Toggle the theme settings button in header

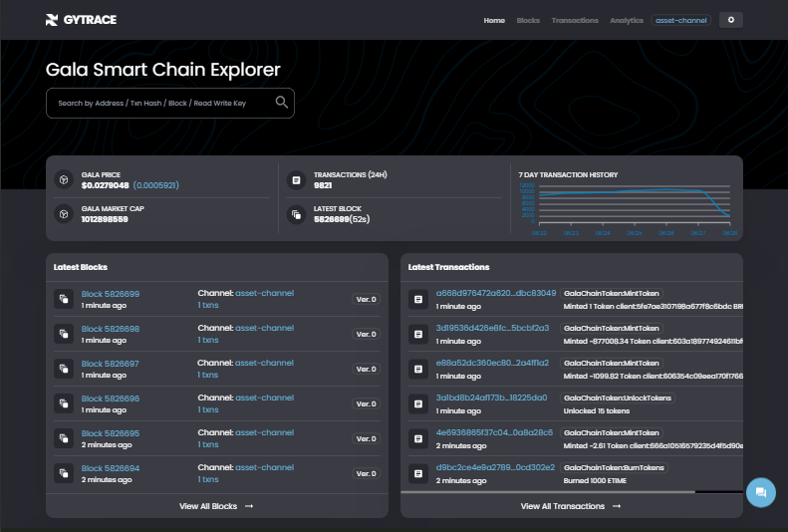click(x=730, y=20)
